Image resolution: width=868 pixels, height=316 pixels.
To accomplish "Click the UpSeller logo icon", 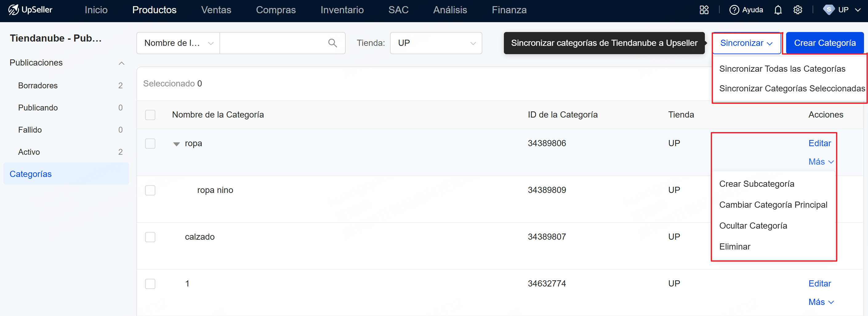I will (14, 10).
